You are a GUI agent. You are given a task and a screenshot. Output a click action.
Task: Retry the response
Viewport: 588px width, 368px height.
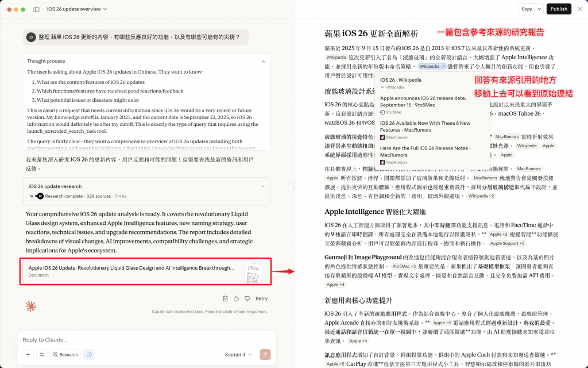(x=261, y=299)
